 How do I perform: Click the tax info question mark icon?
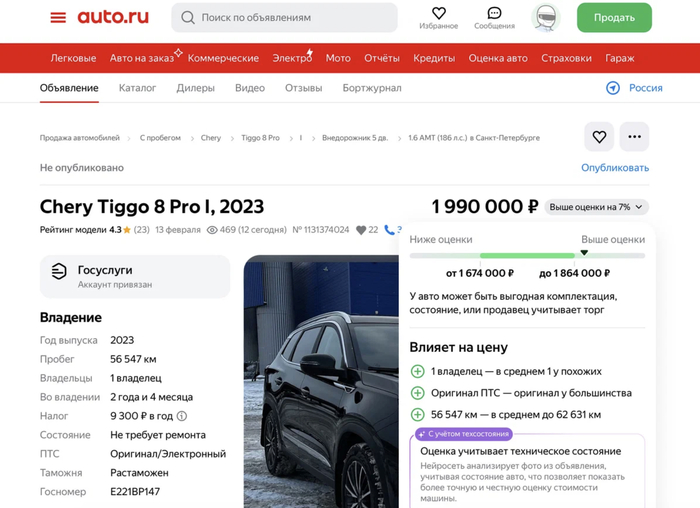pyautogui.click(x=182, y=416)
